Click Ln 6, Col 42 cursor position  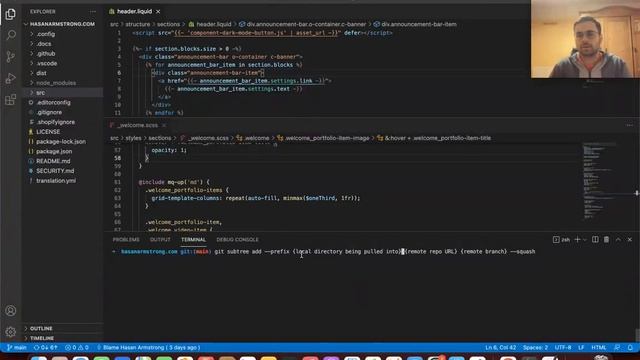[500, 348]
